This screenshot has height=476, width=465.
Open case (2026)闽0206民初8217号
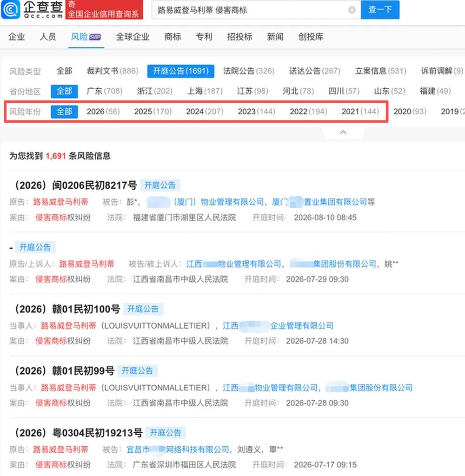75,185
